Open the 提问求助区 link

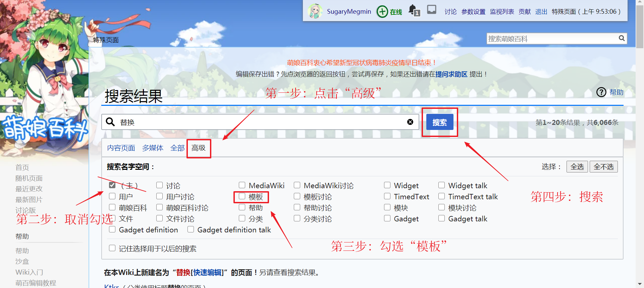pos(451,74)
